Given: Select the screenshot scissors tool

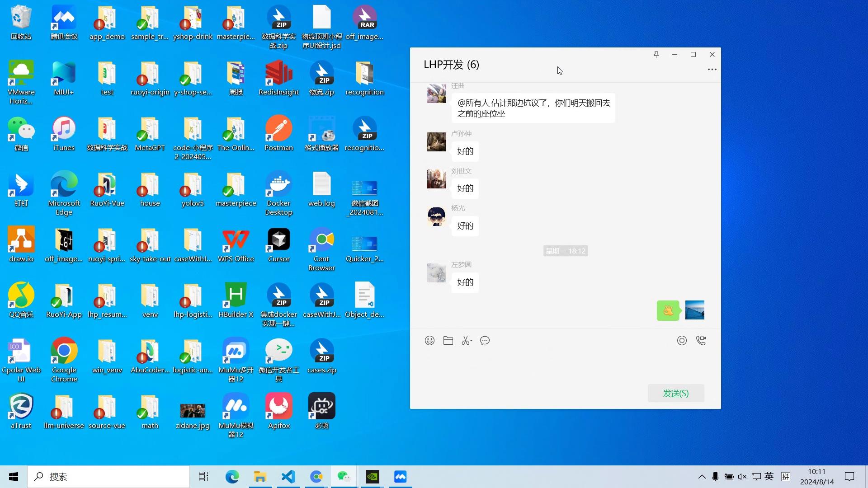Looking at the screenshot, I should 467,341.
